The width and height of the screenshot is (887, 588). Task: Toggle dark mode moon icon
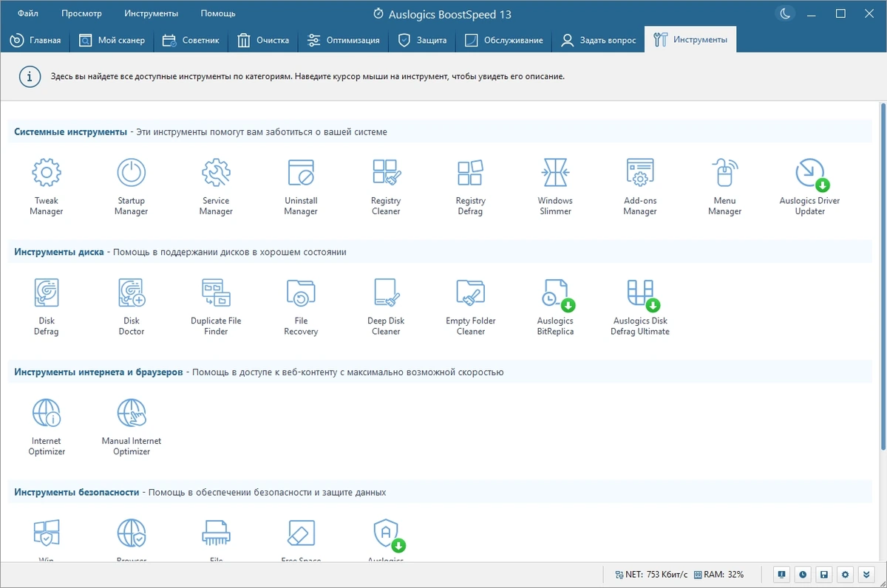[x=785, y=13]
